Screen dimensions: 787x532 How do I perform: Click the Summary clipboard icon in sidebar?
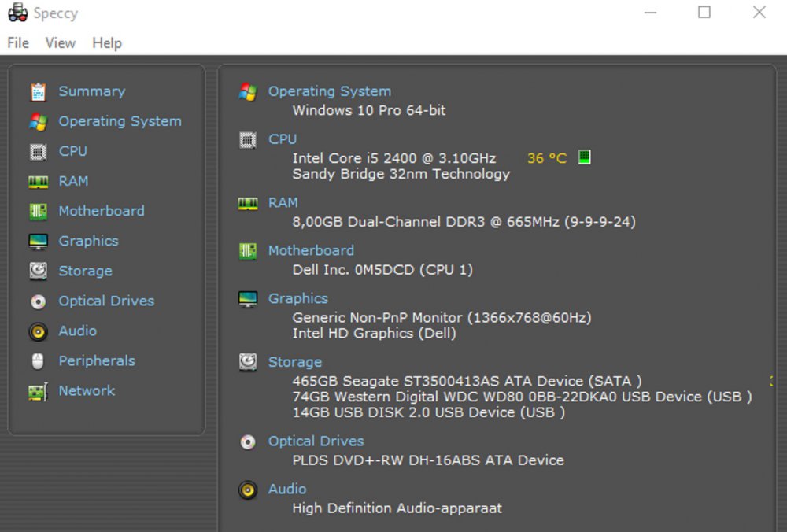pos(38,92)
